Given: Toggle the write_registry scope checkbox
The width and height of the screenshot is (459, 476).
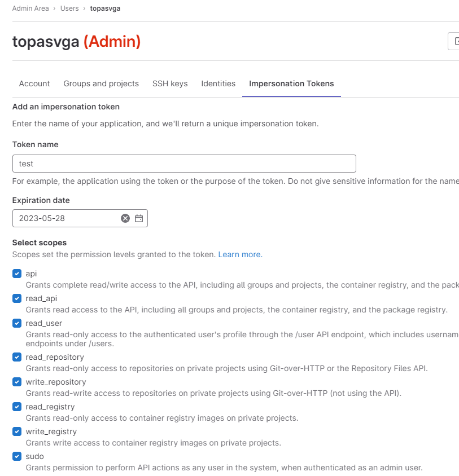Looking at the screenshot, I should (17, 431).
